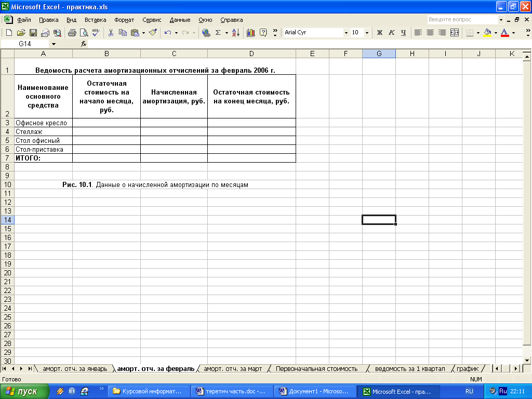This screenshot has height=399, width=532.
Task: Open Курсовой информат... folder in taskbar
Action: pos(149,392)
